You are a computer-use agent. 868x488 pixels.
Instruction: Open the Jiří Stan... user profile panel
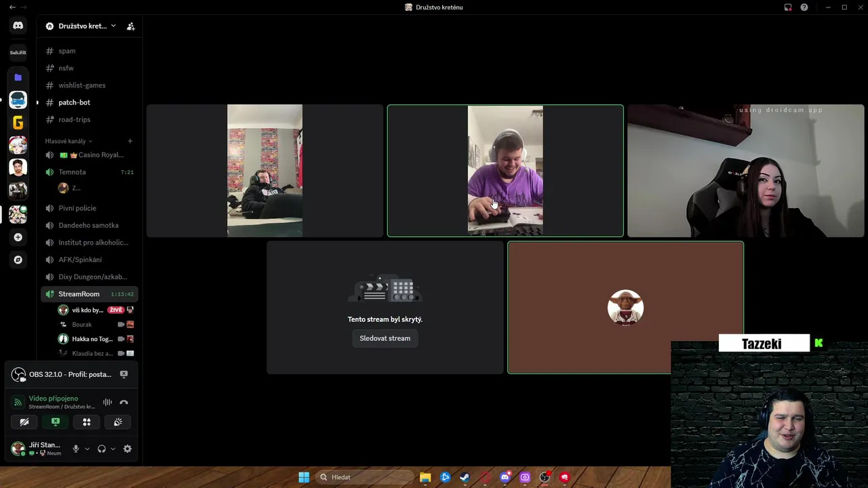[x=37, y=449]
